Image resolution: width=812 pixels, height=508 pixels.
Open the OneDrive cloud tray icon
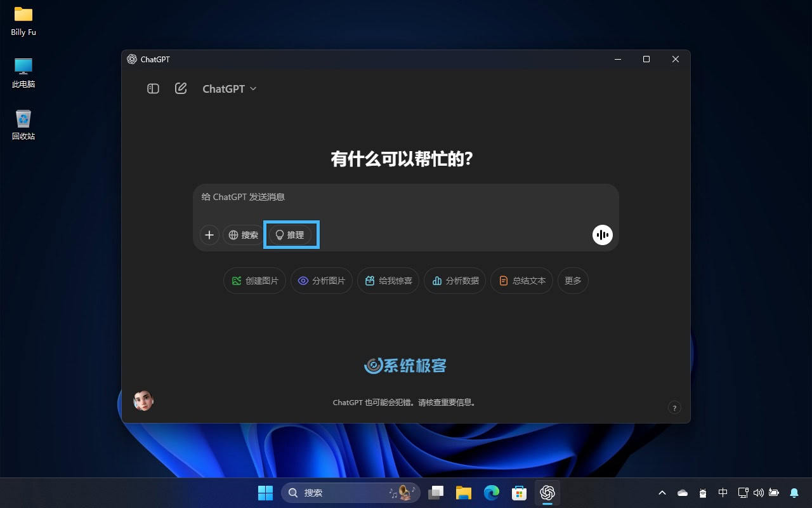click(683, 493)
